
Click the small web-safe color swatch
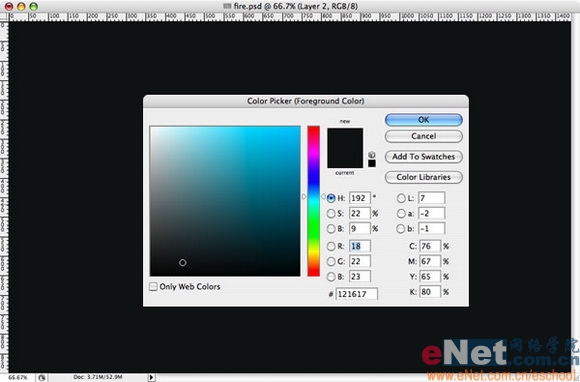(x=372, y=163)
